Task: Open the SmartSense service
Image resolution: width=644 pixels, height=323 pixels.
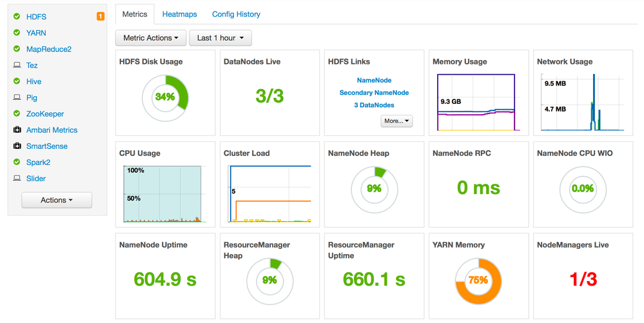Action: (47, 146)
